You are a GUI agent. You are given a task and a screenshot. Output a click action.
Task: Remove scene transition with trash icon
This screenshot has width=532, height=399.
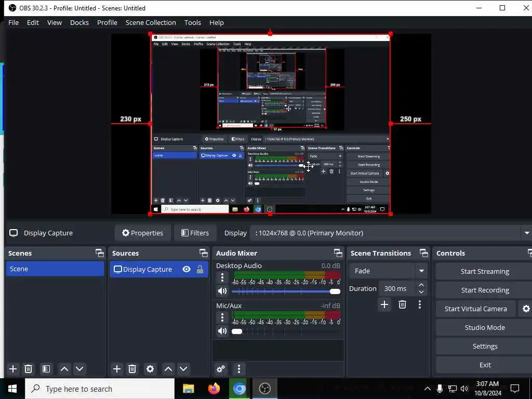click(x=403, y=304)
